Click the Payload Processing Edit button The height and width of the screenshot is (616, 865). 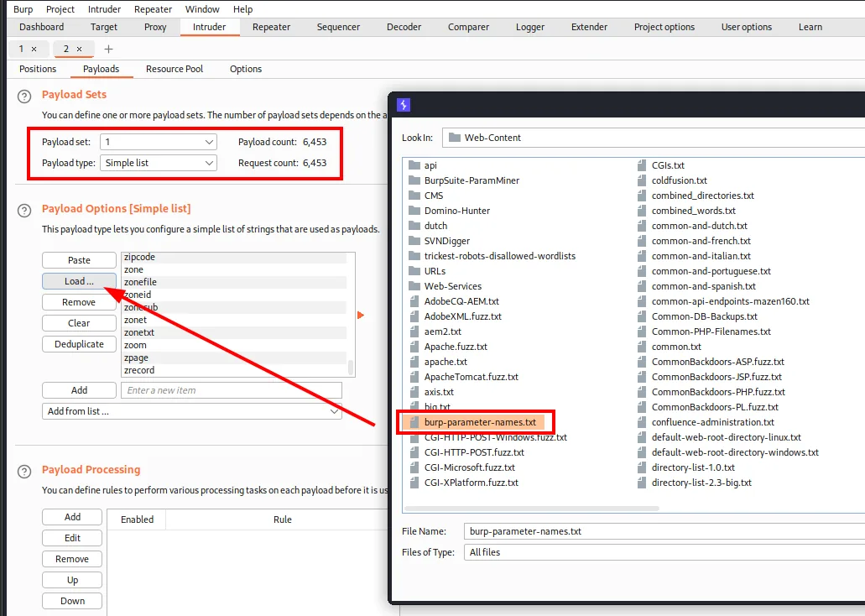pyautogui.click(x=72, y=538)
